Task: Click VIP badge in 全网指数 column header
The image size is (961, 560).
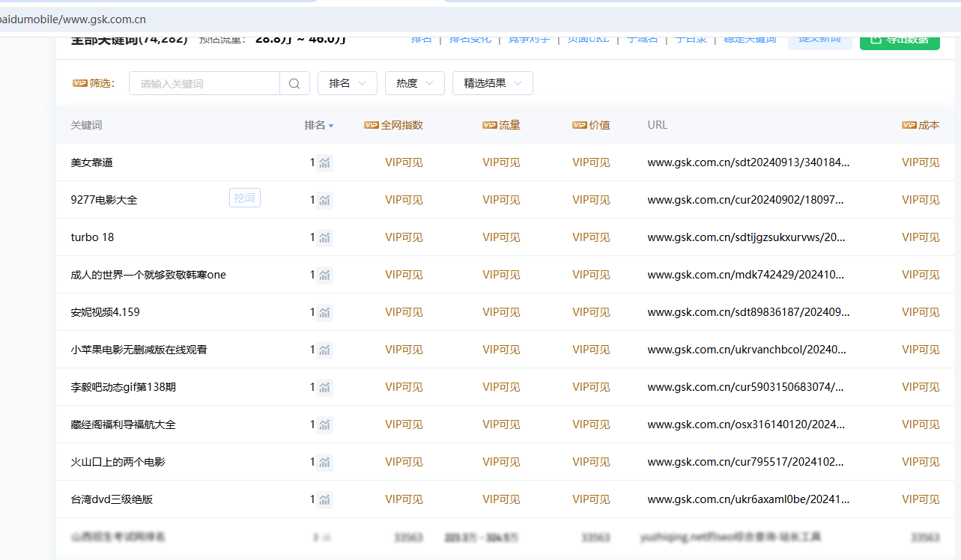Action: [x=372, y=125]
